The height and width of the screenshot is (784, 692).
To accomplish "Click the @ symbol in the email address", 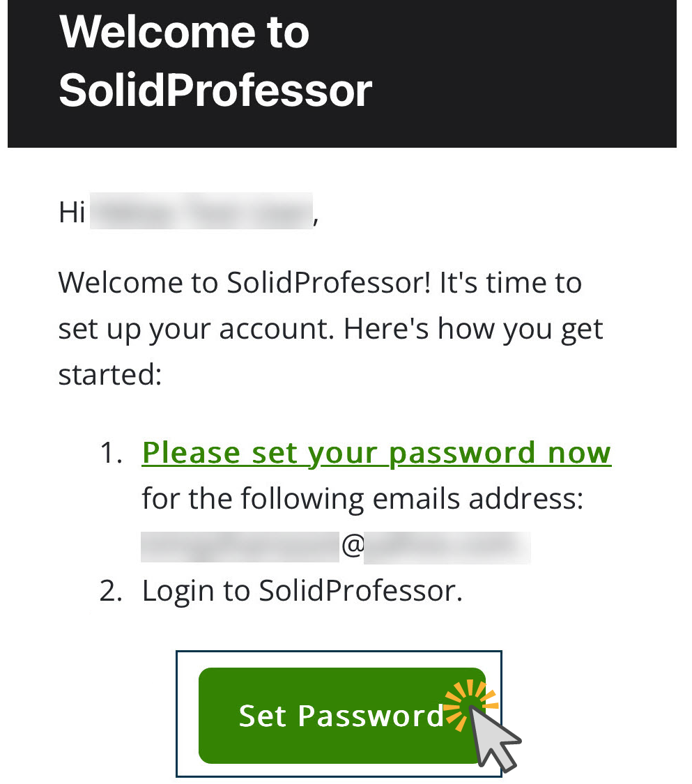I will click(353, 545).
